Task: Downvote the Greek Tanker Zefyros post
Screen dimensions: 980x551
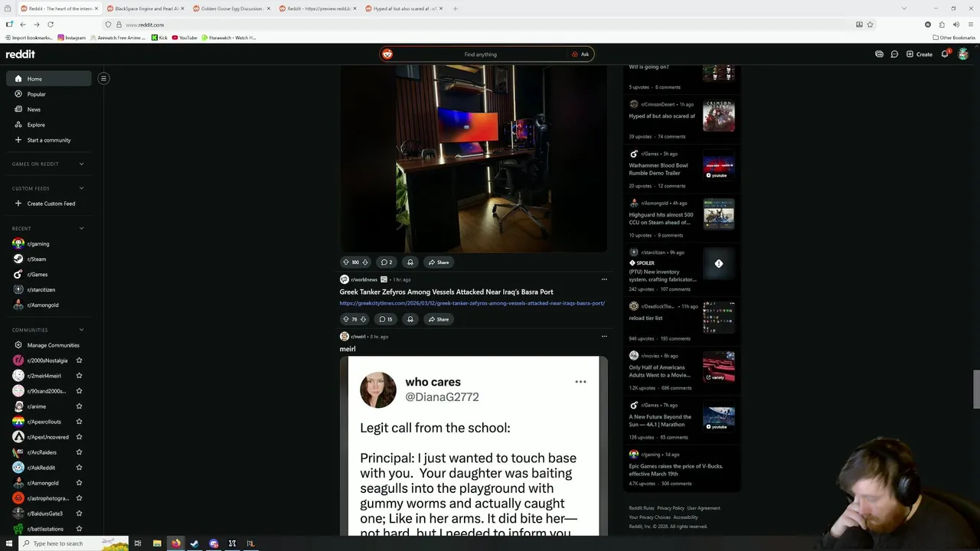Action: [x=363, y=319]
